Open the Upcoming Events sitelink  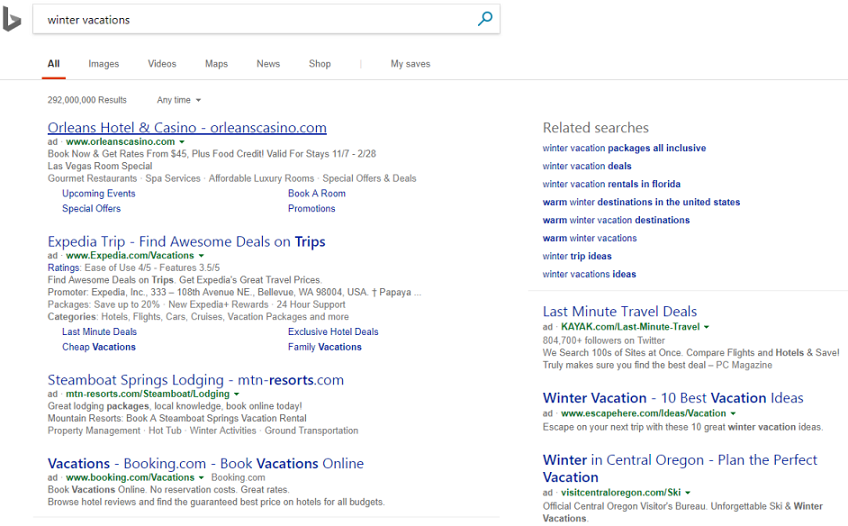coord(98,194)
